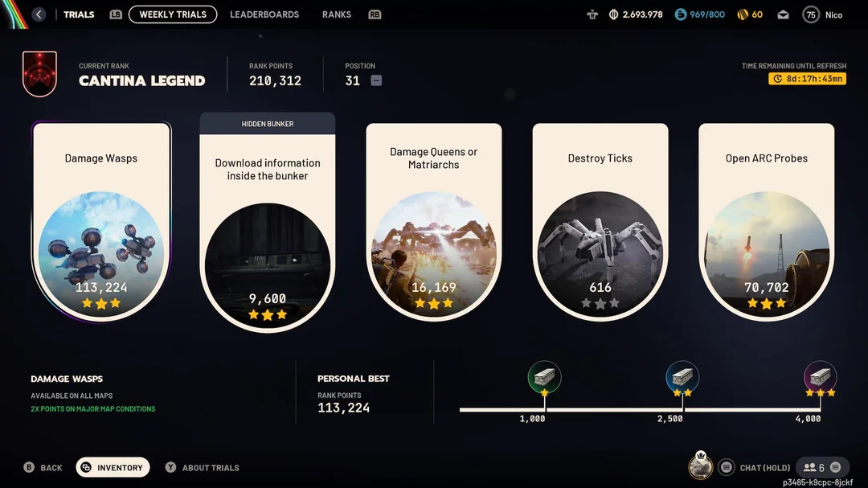The image size is (868, 488).
Task: Click the position change indicator beside 31
Action: point(376,80)
